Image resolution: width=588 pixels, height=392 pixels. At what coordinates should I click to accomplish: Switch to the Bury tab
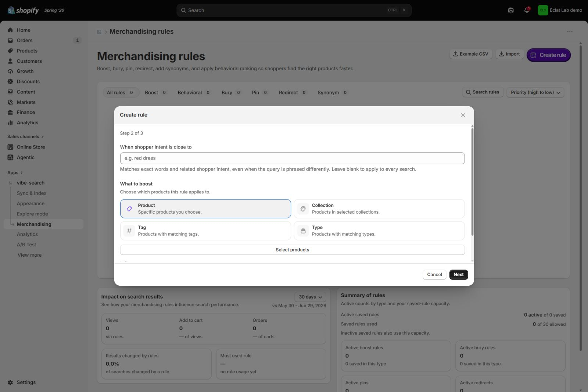pos(231,93)
